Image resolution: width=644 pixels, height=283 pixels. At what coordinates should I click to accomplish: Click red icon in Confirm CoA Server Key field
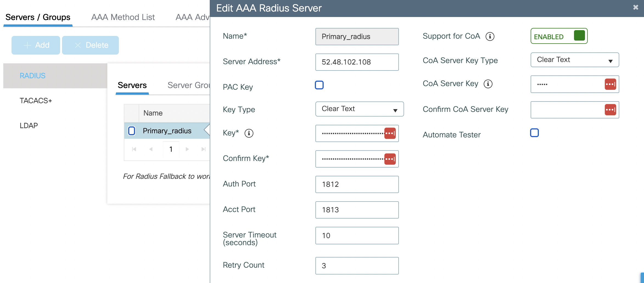610,110
